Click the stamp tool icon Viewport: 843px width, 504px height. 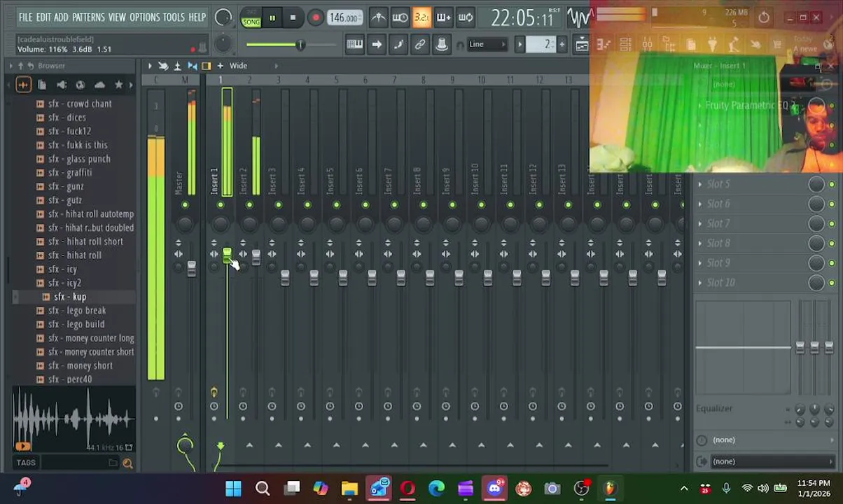[442, 45]
